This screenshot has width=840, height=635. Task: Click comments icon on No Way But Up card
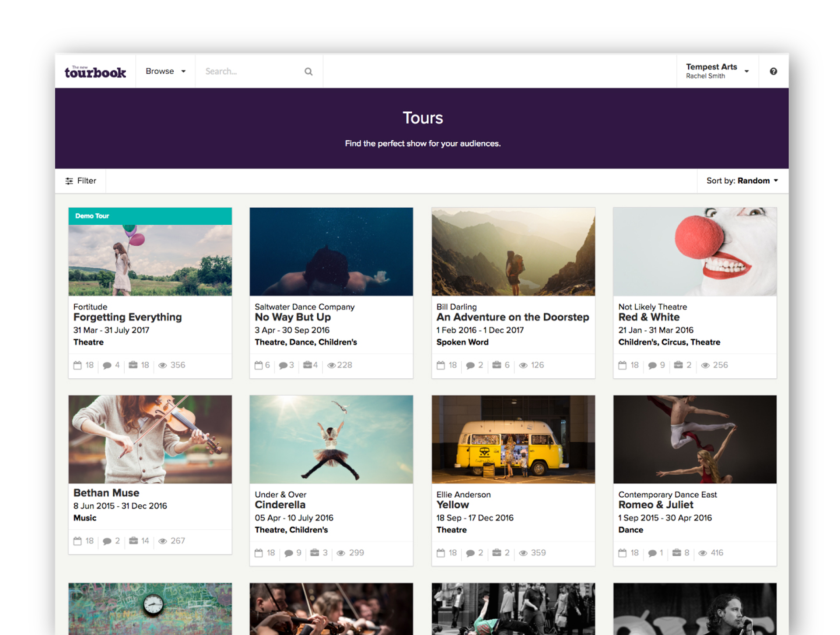pos(283,366)
